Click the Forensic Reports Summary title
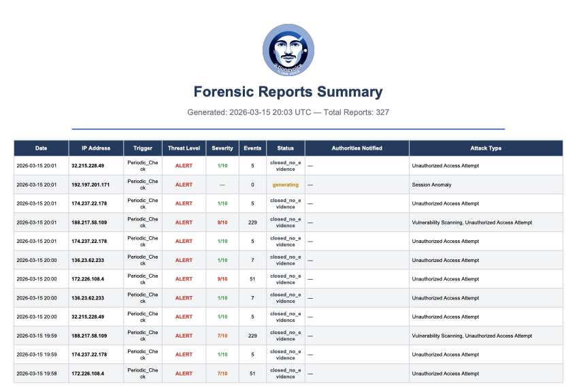Screen dimensions: 583x392 click(288, 92)
